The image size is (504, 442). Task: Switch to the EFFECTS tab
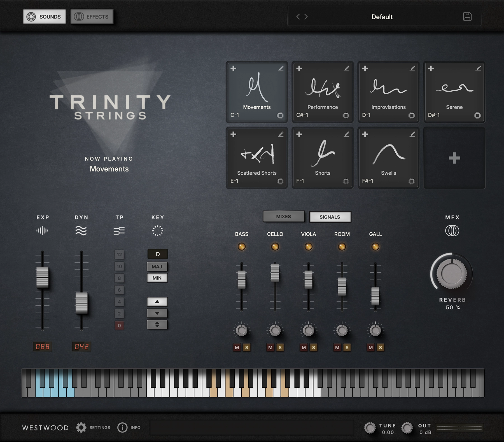point(92,17)
